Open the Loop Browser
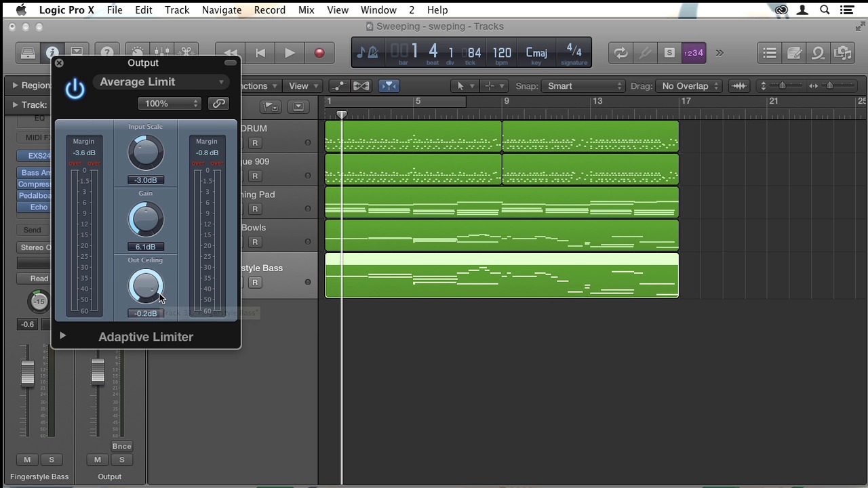This screenshot has height=488, width=868. coord(818,53)
